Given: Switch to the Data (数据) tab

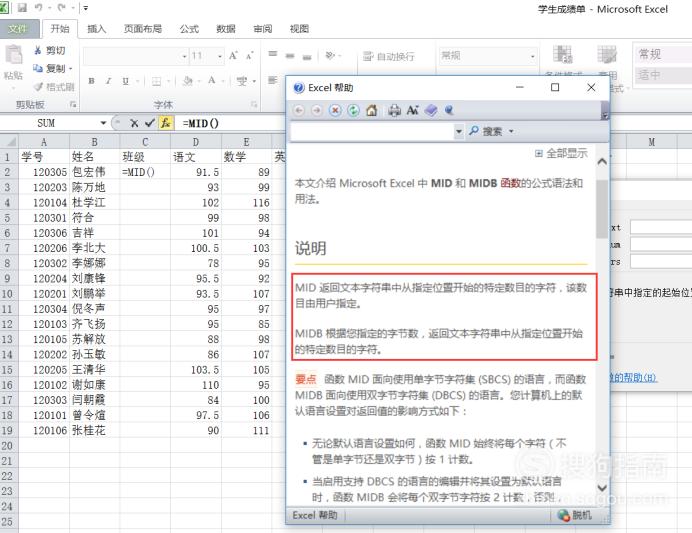Looking at the screenshot, I should pyautogui.click(x=226, y=29).
